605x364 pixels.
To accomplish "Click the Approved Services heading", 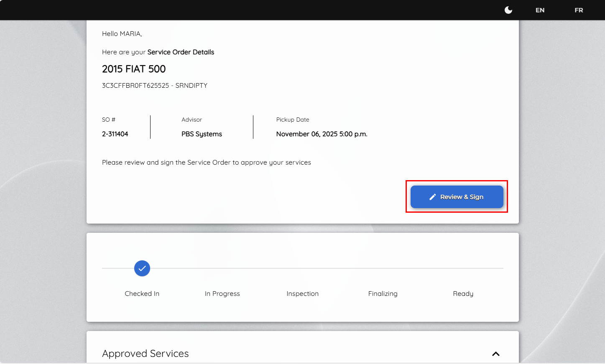I will click(145, 354).
